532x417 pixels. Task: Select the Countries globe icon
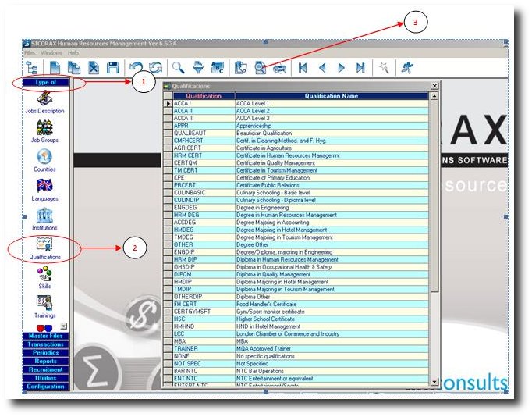coord(44,157)
